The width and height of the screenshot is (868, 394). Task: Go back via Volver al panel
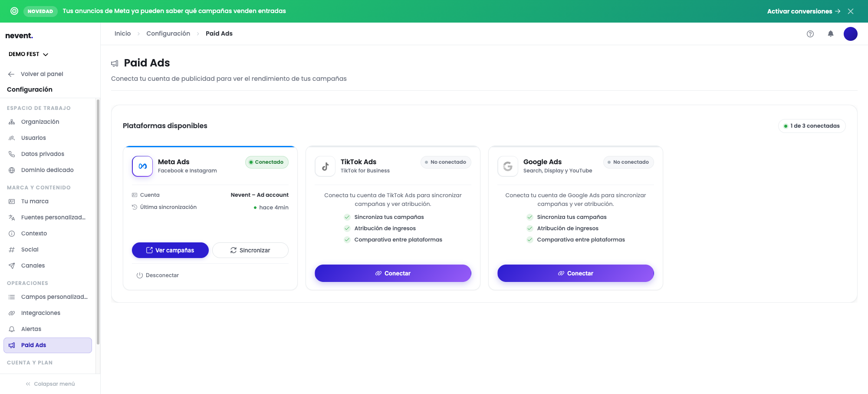point(36,74)
